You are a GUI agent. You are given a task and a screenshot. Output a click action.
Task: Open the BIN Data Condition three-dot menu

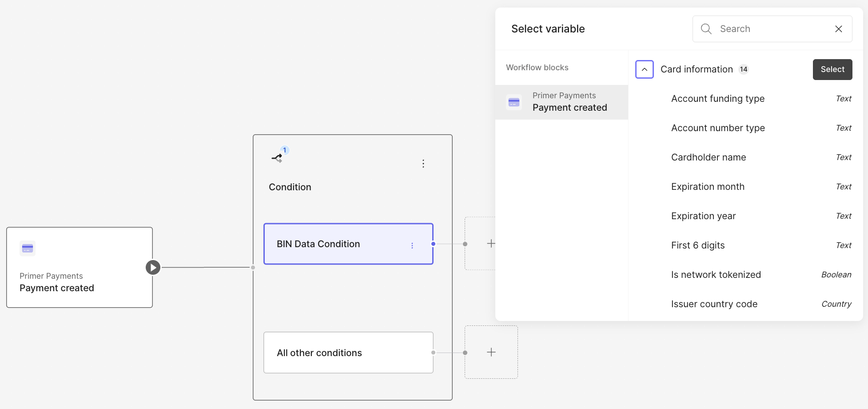coord(412,245)
